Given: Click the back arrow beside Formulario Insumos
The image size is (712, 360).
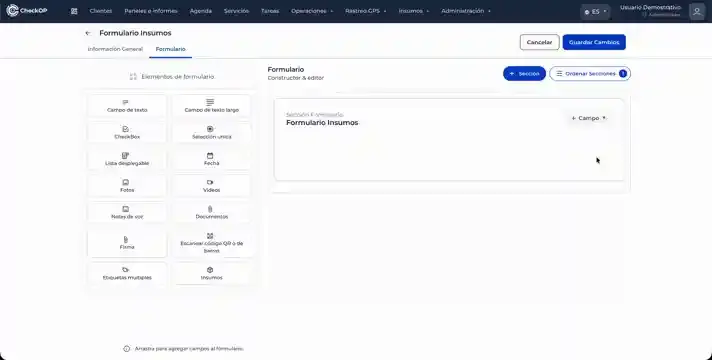Looking at the screenshot, I should (88, 33).
